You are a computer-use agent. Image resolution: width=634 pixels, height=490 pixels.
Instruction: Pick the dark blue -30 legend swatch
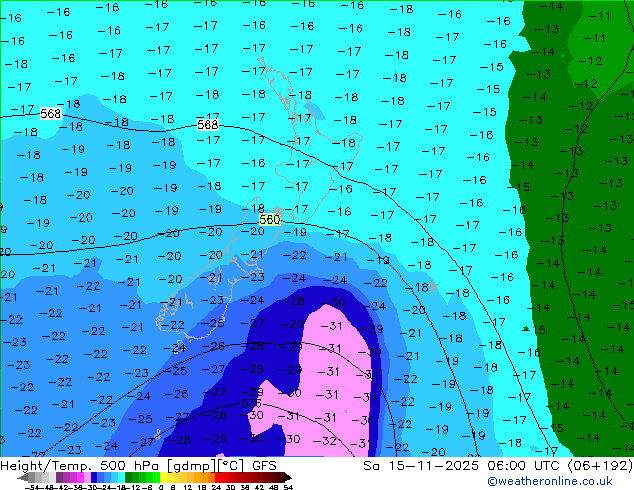(x=94, y=477)
